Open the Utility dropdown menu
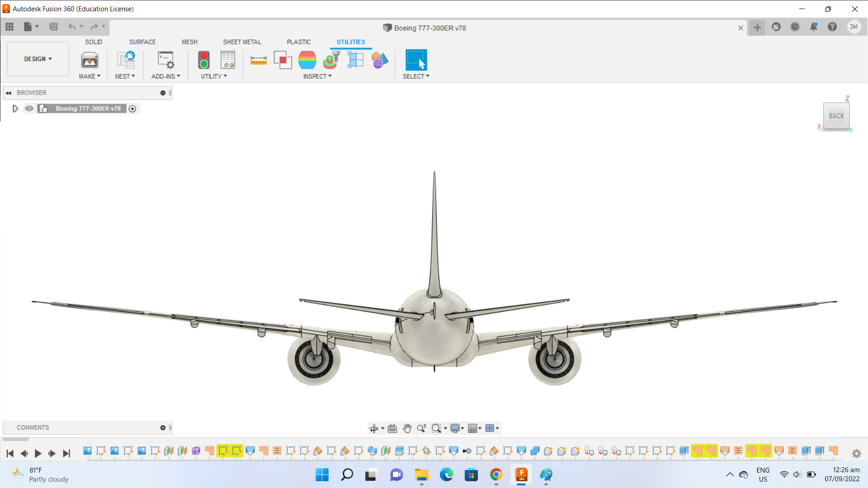Viewport: 868px width, 488px height. (x=214, y=76)
